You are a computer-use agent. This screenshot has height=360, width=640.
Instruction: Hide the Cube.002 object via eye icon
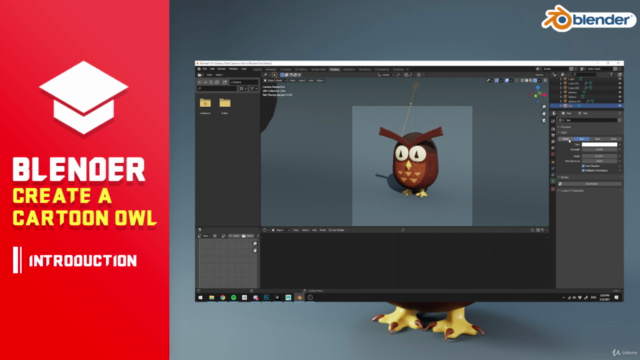pyautogui.click(x=620, y=88)
